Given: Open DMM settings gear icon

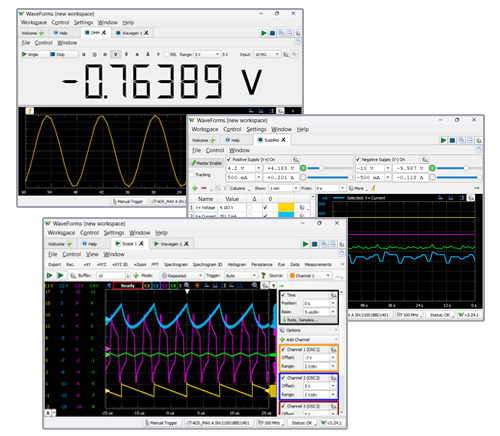Looking at the screenshot, I should click(x=286, y=54).
